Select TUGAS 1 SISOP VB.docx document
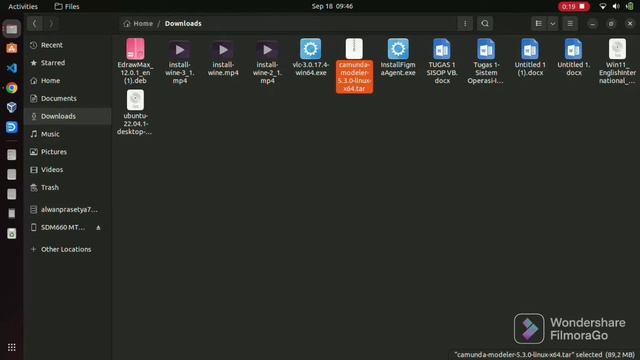The height and width of the screenshot is (360, 640). (x=442, y=61)
